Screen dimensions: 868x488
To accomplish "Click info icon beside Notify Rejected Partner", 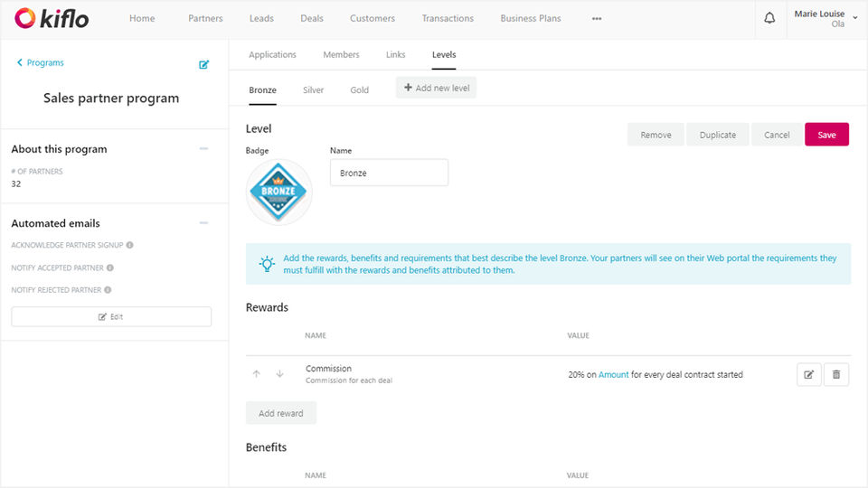I will click(x=108, y=290).
